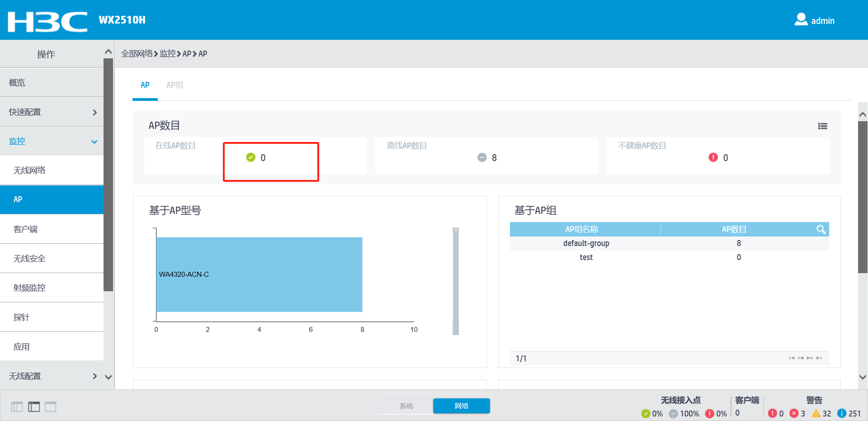This screenshot has height=421, width=868.
Task: Click the search magnifier in AP组 table header
Action: pyautogui.click(x=821, y=229)
